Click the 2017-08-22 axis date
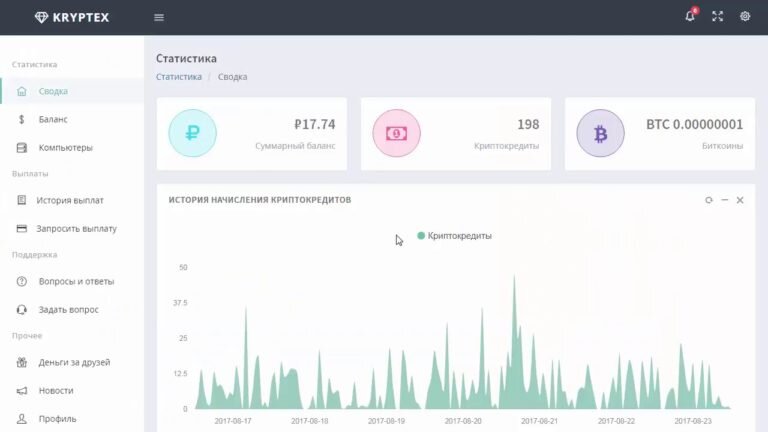Image resolution: width=768 pixels, height=432 pixels. 616,421
